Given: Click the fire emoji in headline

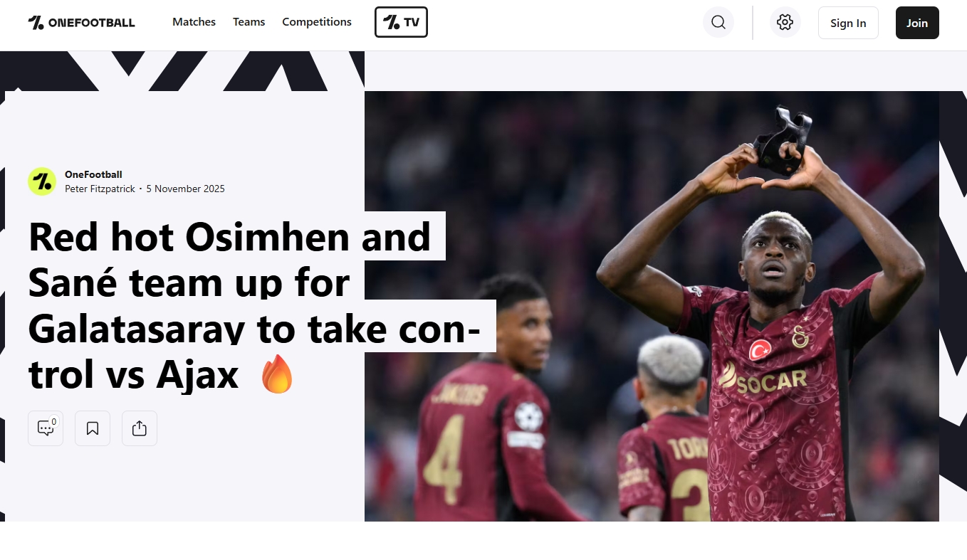Looking at the screenshot, I should pos(277,374).
